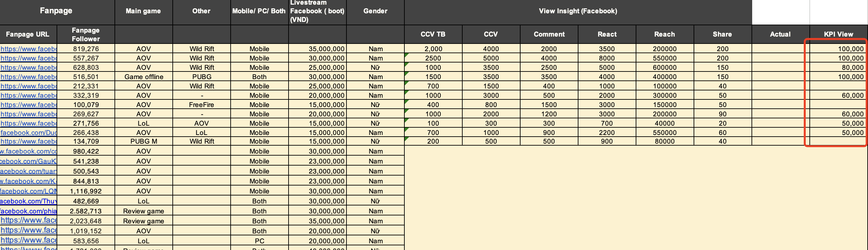Select the 400000 Reach cell

click(665, 77)
